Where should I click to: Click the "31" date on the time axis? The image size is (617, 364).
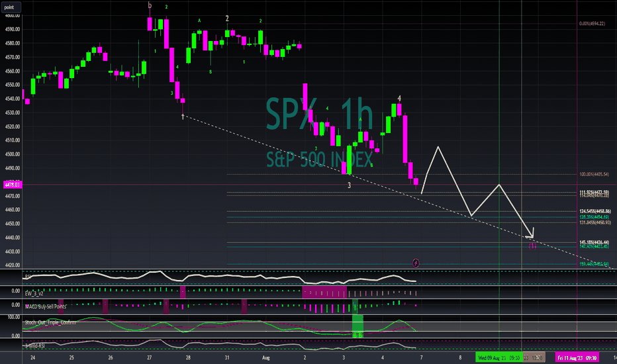(227, 357)
